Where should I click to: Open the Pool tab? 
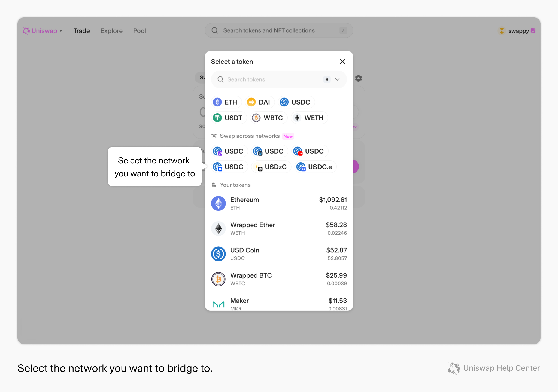(x=139, y=31)
